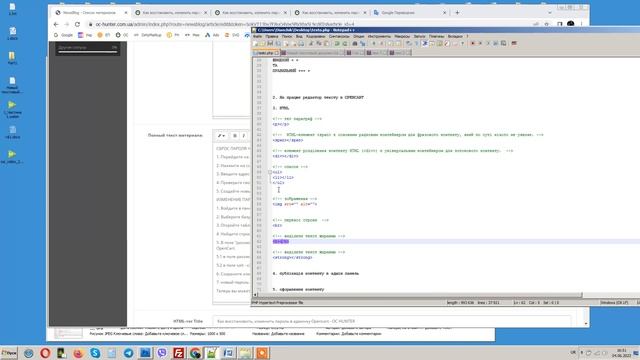Open the Google bookmark in Chrome bookmarks bar
Image resolution: width=640 pixels, height=360 pixels.
point(64,35)
